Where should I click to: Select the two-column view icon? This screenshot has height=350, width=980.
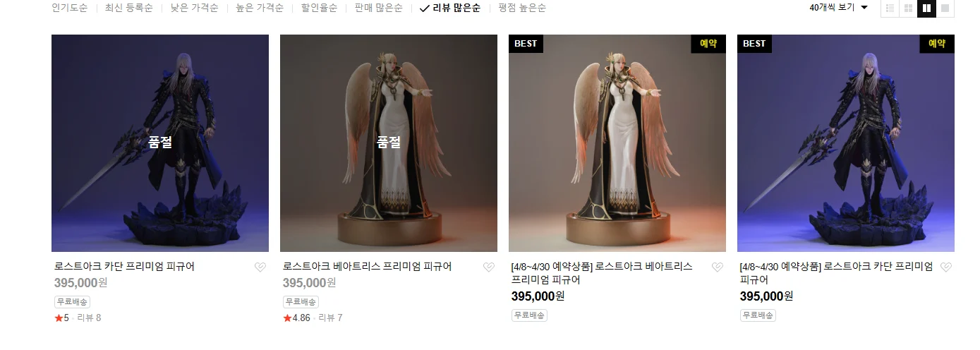point(927,8)
